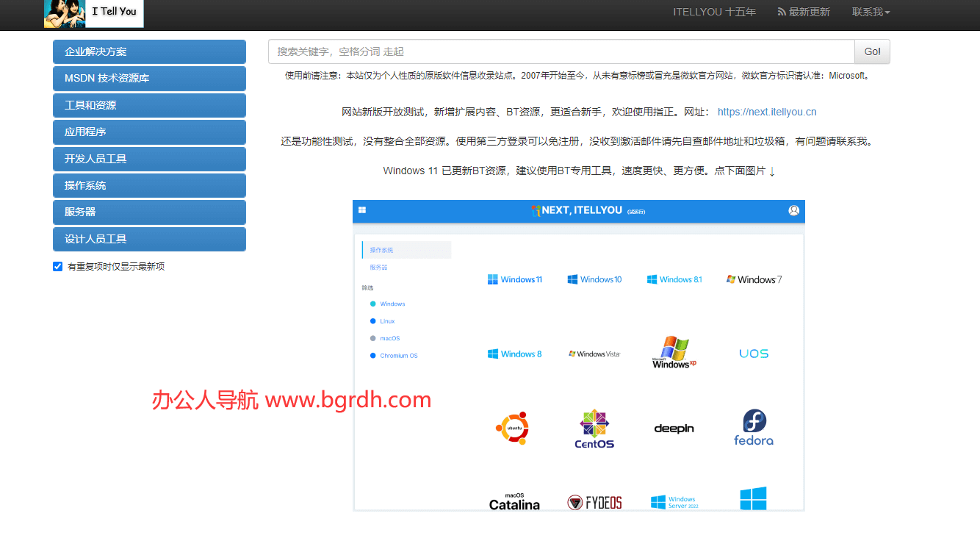Viewport: 980px width, 541px height.
Task: Select the Windows 8.1 logo
Action: click(674, 279)
